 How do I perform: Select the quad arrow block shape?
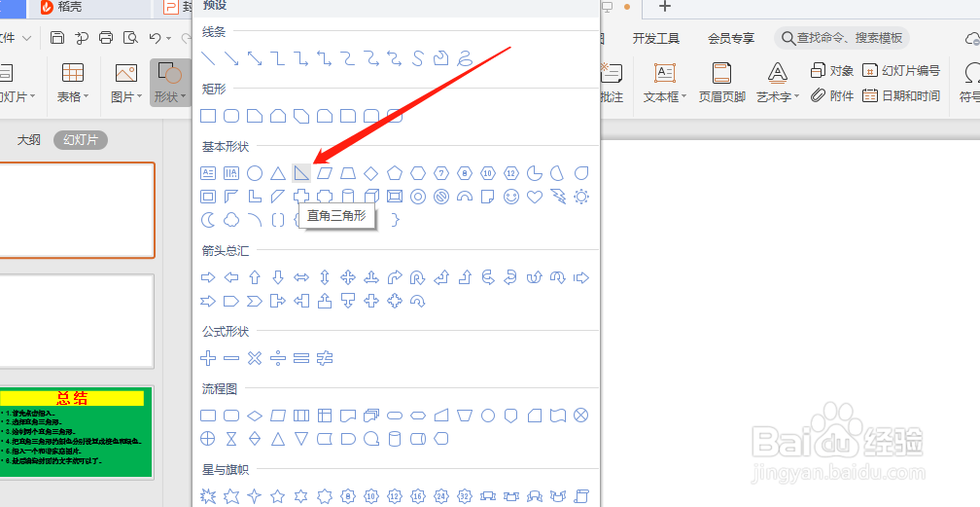pos(348,277)
